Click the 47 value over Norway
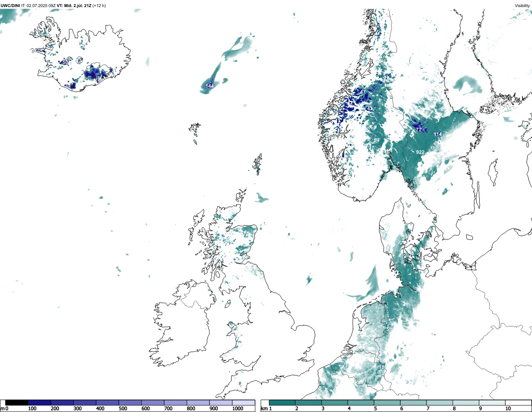Image resolution: width=532 pixels, height=412 pixels. click(362, 92)
